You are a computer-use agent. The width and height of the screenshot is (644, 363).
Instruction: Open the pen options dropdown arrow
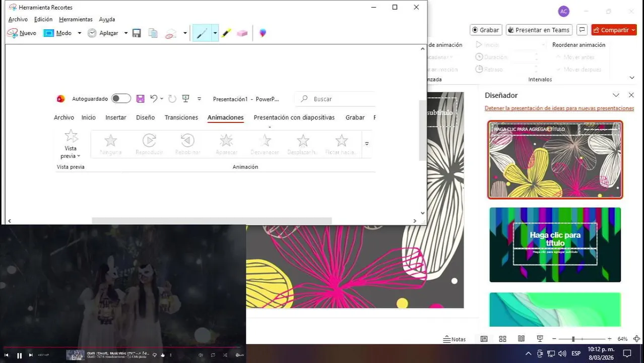(x=215, y=33)
